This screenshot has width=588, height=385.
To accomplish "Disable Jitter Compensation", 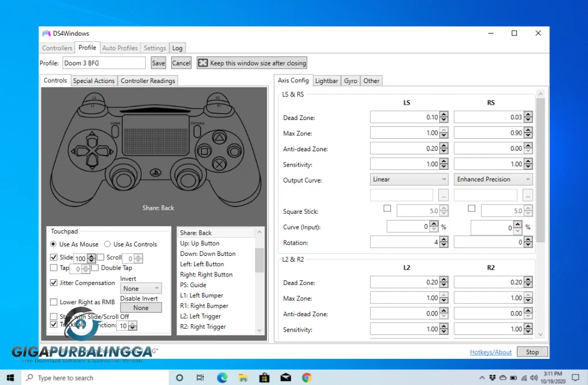I will (x=55, y=283).
